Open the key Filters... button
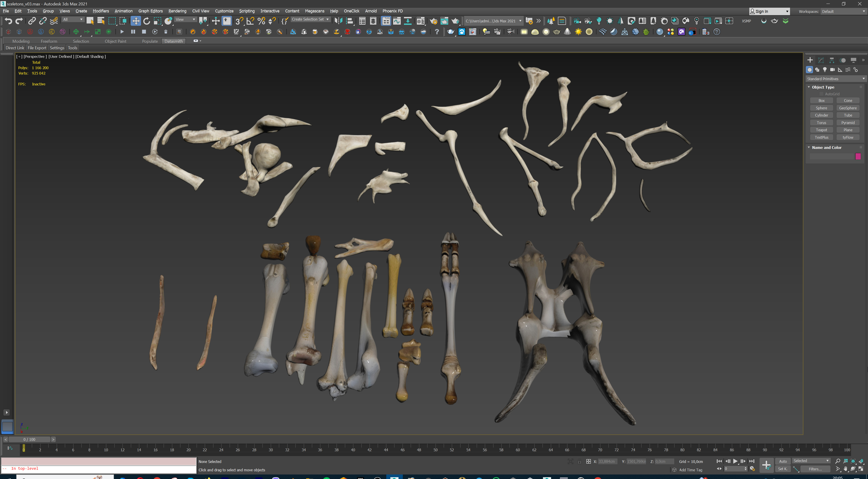This screenshot has height=479, width=868. click(x=815, y=469)
